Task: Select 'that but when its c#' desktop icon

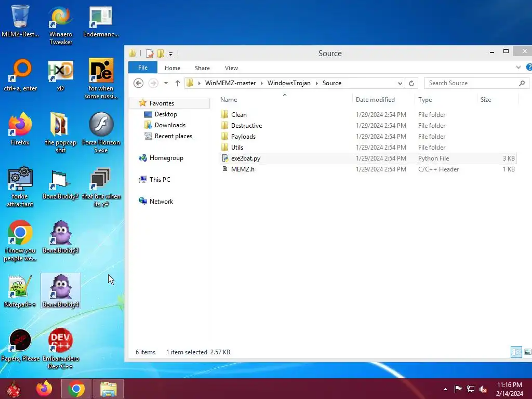Action: click(101, 187)
